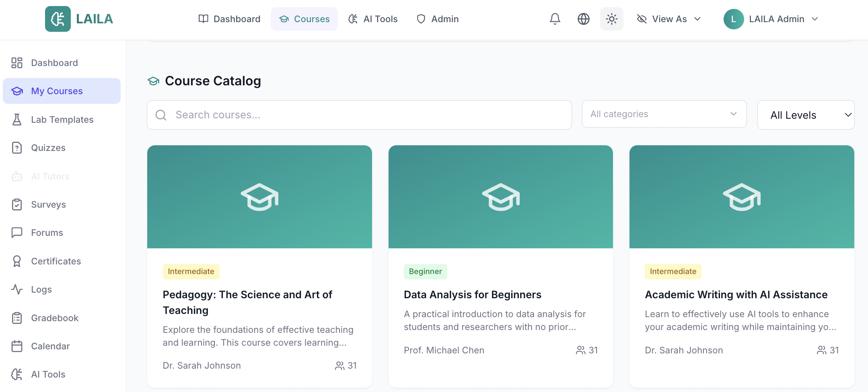Screen dimensions: 868x392
Task: Select Admin in the top navigation
Action: pyautogui.click(x=437, y=19)
